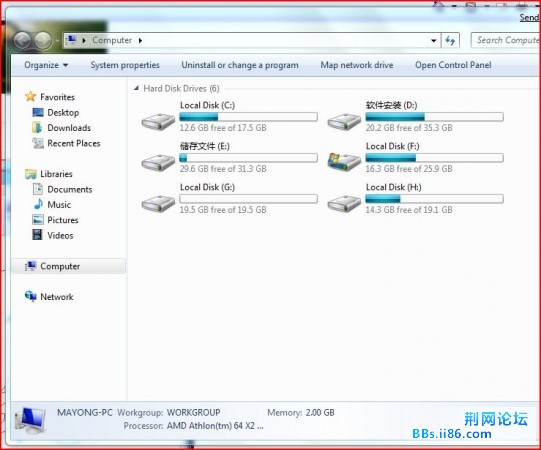The height and width of the screenshot is (450, 541).
Task: Open Recent Places in navigation pane
Action: [74, 144]
